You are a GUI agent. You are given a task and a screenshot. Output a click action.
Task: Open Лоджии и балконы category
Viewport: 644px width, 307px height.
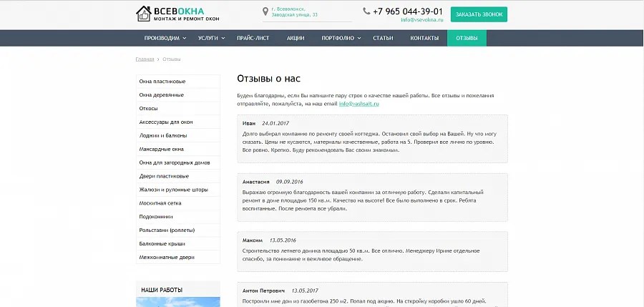click(x=178, y=135)
